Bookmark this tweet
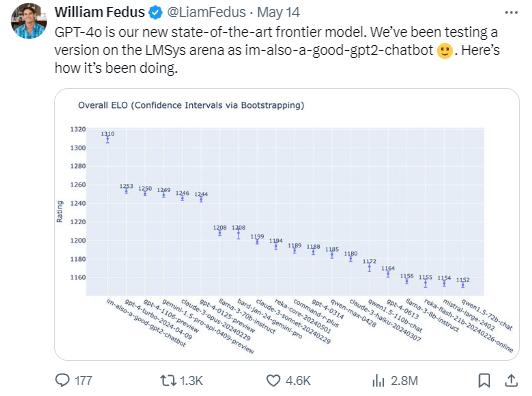Screen dimensions: 532x396 click(484, 380)
